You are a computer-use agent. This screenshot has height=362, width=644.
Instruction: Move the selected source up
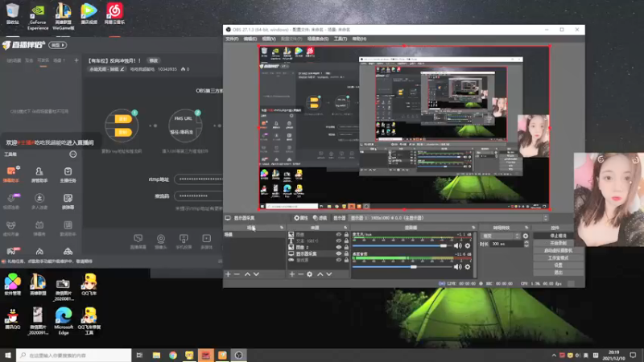[x=320, y=274]
